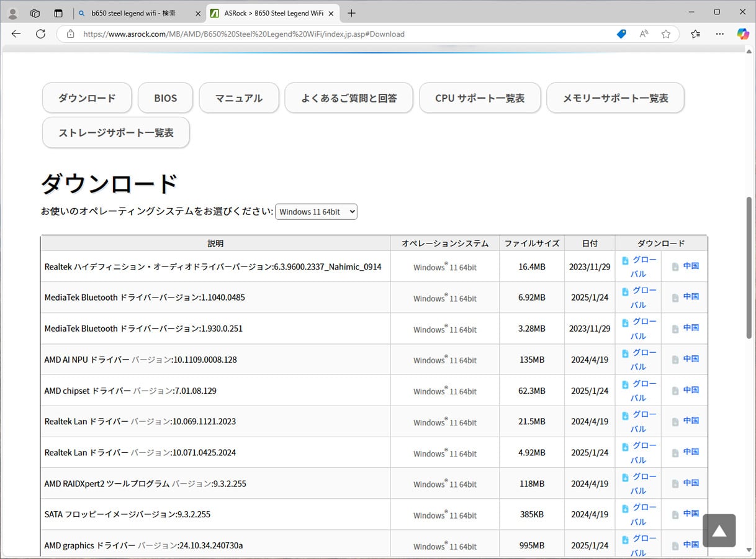
Task: Click the マニュアル button
Action: (x=239, y=98)
